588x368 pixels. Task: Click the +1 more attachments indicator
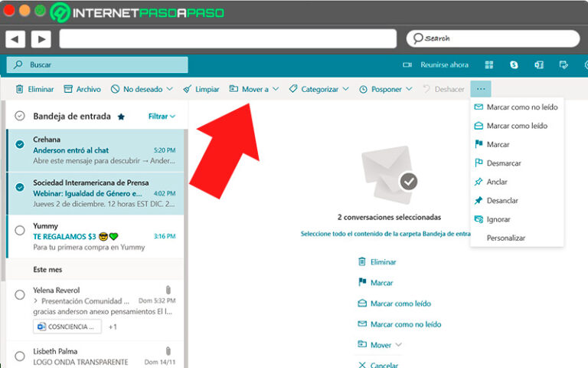click(113, 327)
